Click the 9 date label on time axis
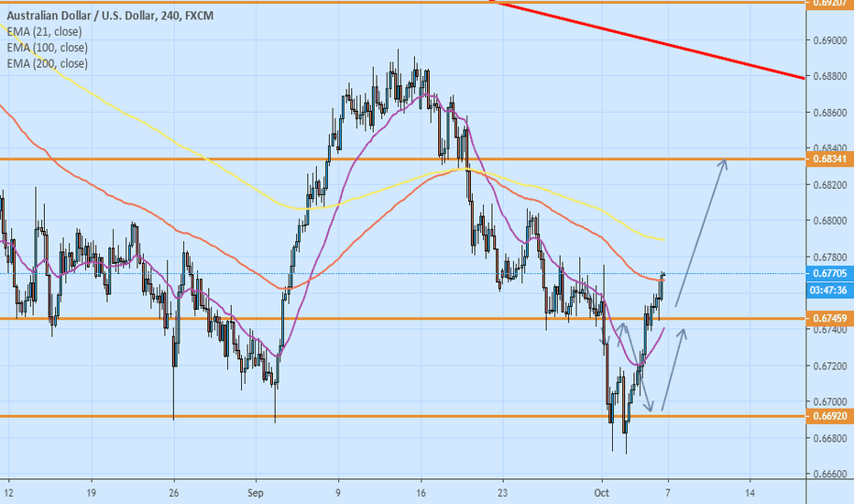The width and height of the screenshot is (854, 504). [338, 493]
